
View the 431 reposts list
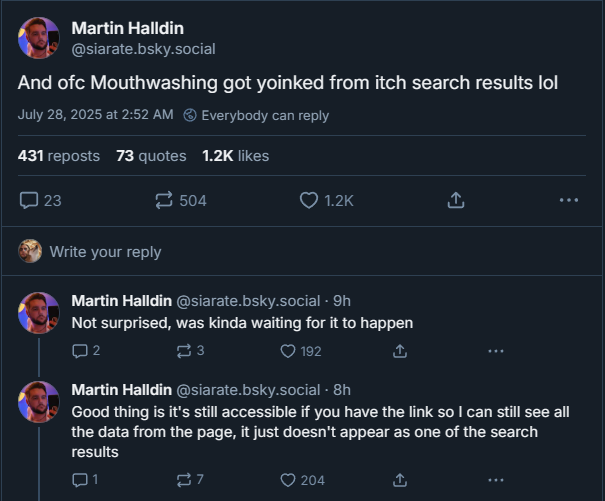pyautogui.click(x=59, y=156)
